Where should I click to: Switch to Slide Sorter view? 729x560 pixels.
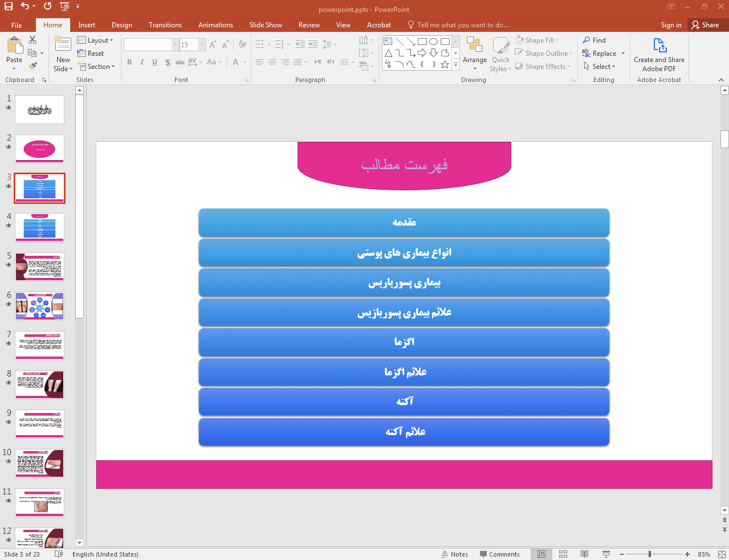[x=563, y=554]
